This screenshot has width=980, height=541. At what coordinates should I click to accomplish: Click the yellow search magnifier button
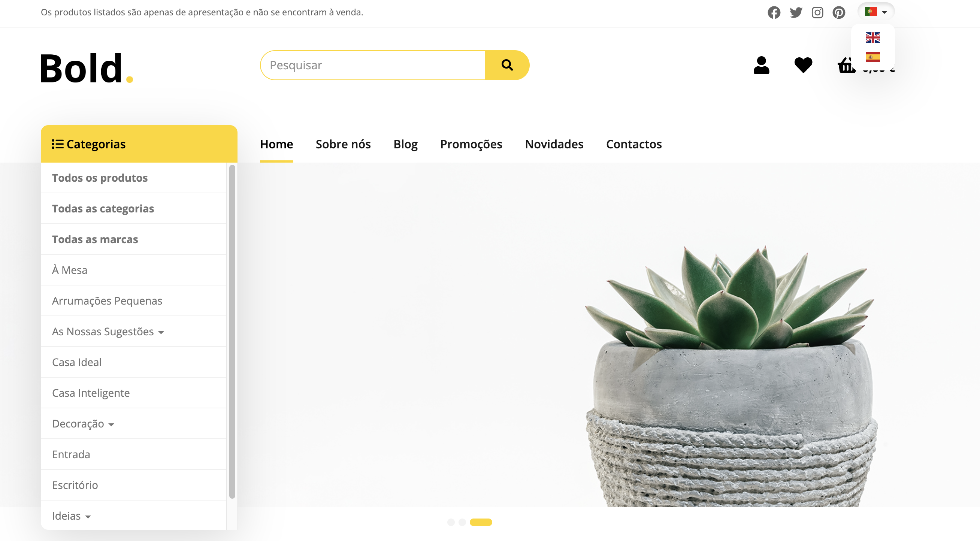click(507, 65)
